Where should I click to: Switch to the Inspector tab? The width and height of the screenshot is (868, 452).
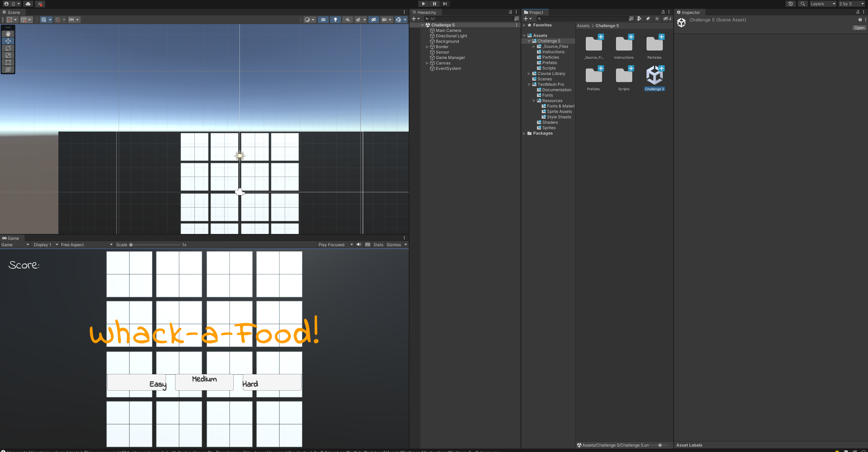[x=691, y=12]
